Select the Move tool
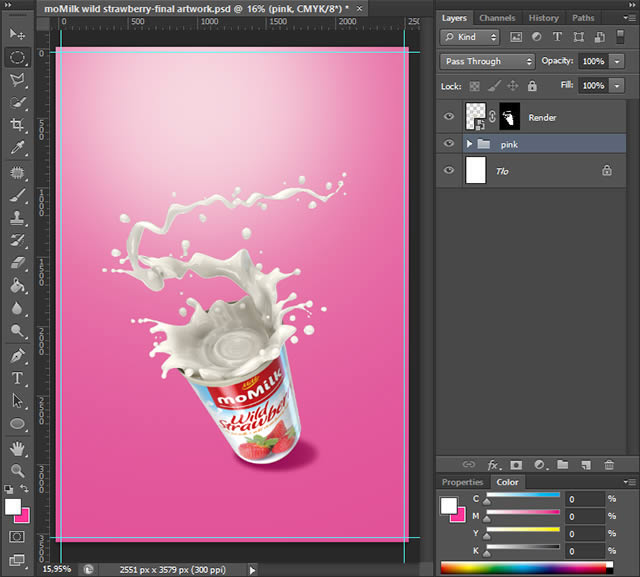Screen dimensions: 640x577 (x=17, y=34)
